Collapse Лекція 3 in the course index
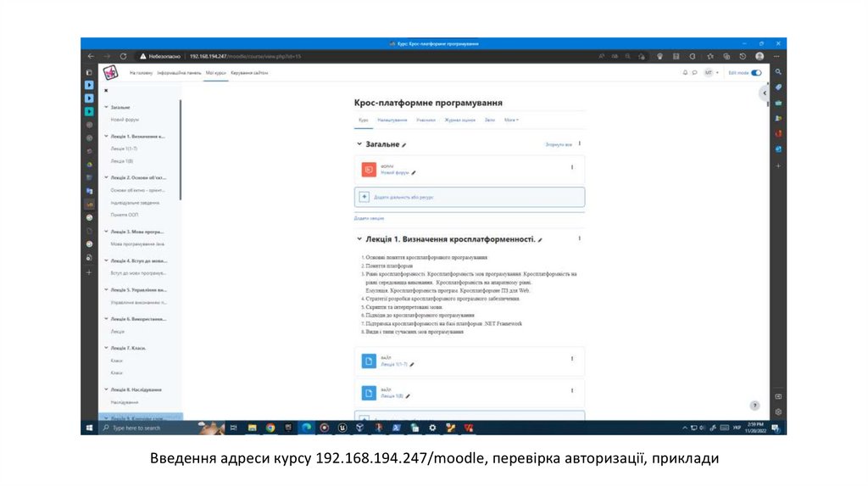Image resolution: width=868 pixels, height=487 pixels. [106, 232]
